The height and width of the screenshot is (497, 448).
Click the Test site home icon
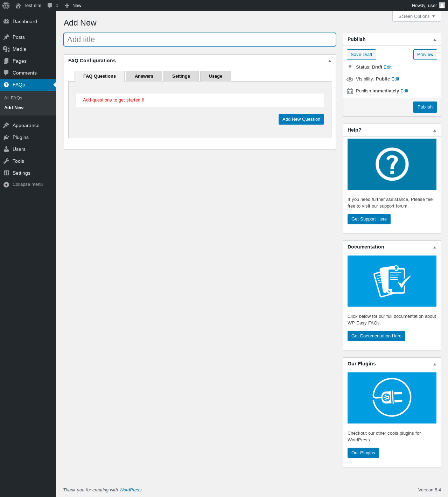click(18, 6)
